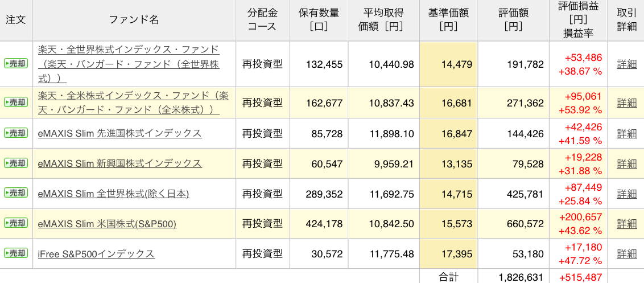Click 売却 icon for eMAXIS Slim 米国株式(S&P500)
Viewport: 644px width, 283px height.
coord(16,223)
